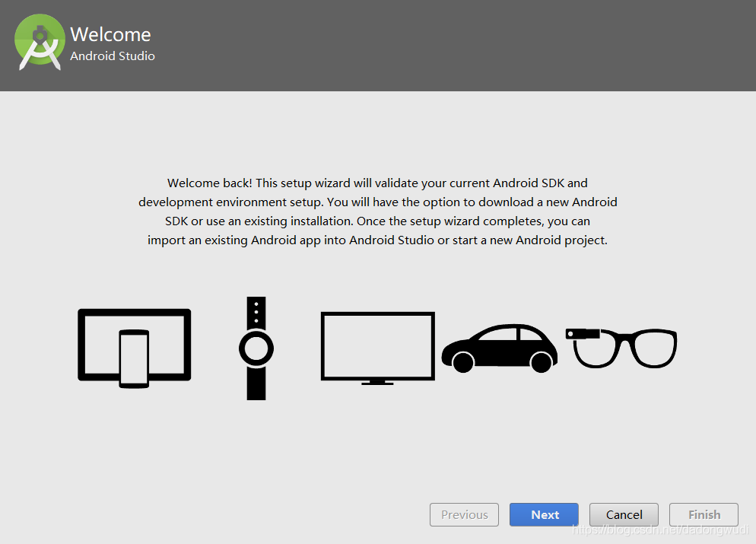Click the Android TV screen icon
This screenshot has height=544, width=756.
point(377,348)
